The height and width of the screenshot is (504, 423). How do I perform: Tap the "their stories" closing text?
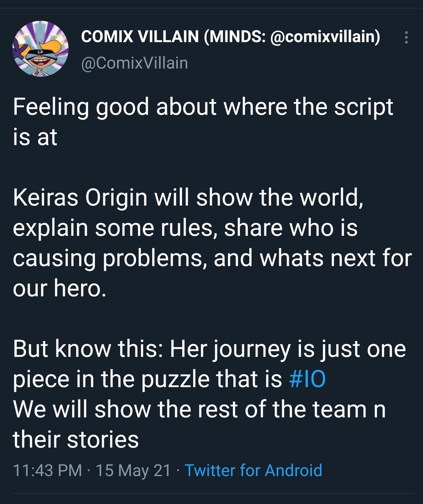[x=76, y=440]
